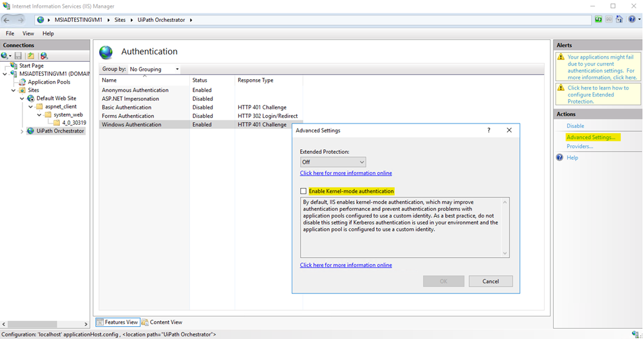Click the Authentication globe icon beside the page title

pos(106,52)
